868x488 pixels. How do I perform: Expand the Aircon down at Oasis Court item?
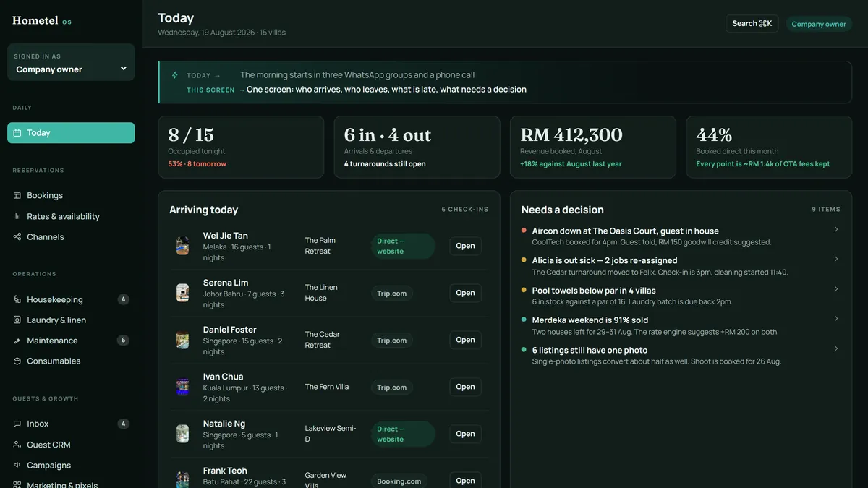pos(836,229)
